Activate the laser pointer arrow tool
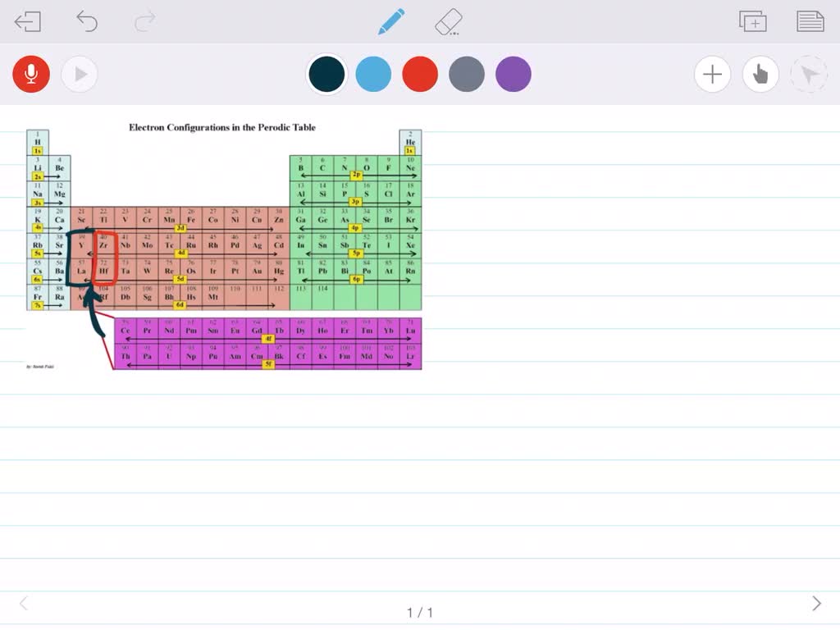This screenshot has height=630, width=840. 809,75
